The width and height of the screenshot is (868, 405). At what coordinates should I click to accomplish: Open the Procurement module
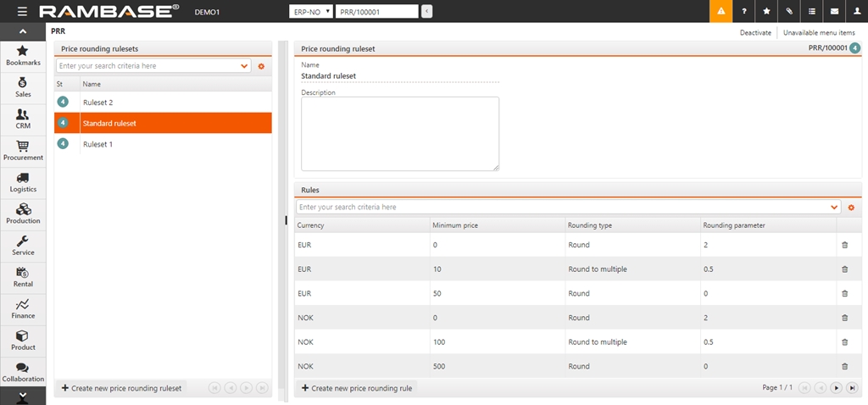click(23, 150)
